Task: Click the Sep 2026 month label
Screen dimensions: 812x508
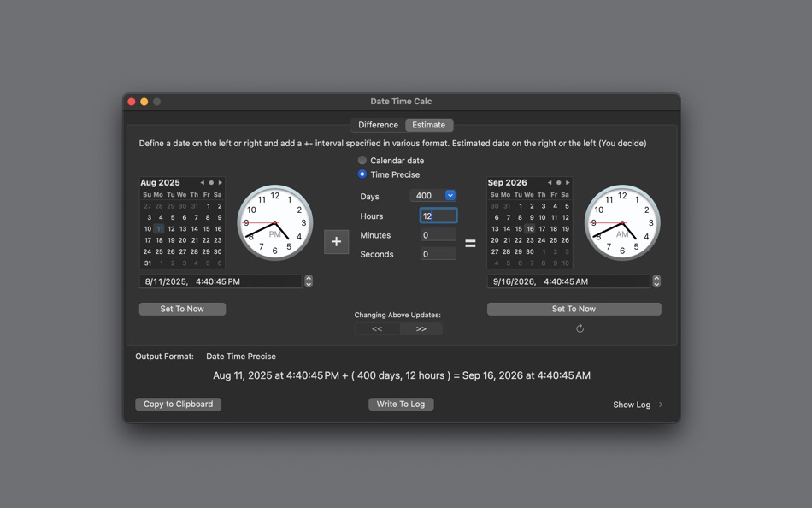Action: tap(507, 182)
